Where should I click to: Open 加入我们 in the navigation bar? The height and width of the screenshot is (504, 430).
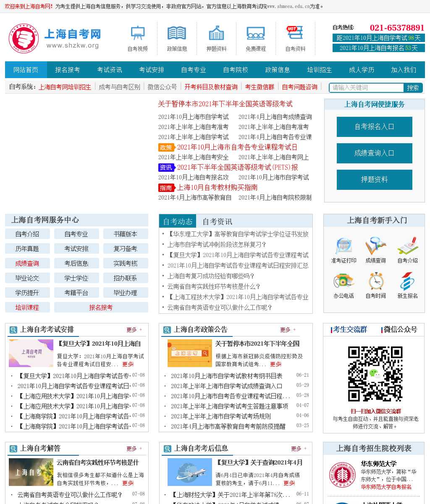(404, 70)
